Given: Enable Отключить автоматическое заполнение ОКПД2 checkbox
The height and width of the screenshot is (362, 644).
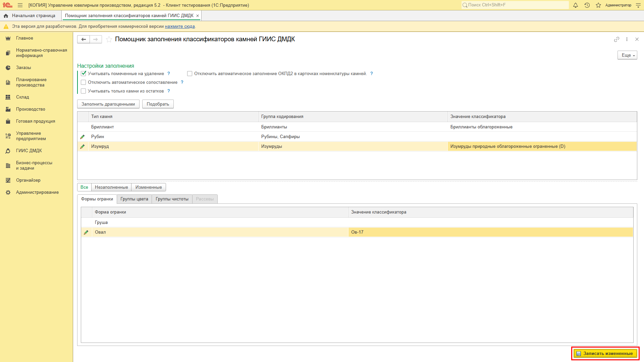Looking at the screenshot, I should pos(190,74).
